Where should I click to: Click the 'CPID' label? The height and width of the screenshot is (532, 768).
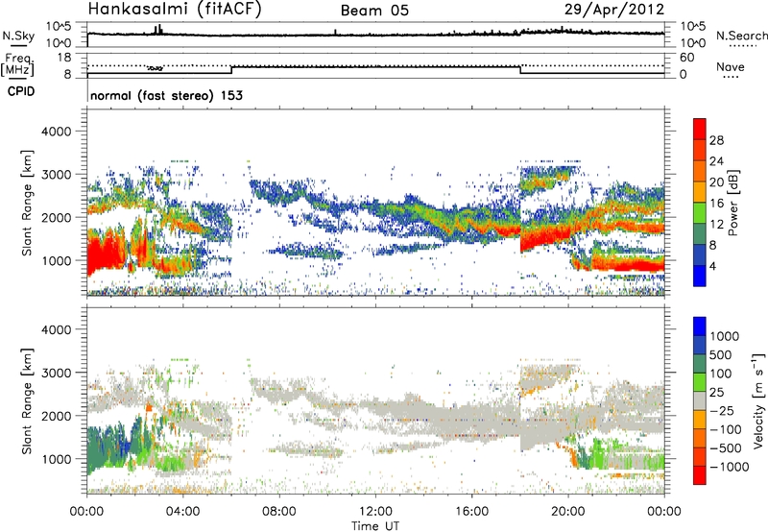click(x=21, y=91)
